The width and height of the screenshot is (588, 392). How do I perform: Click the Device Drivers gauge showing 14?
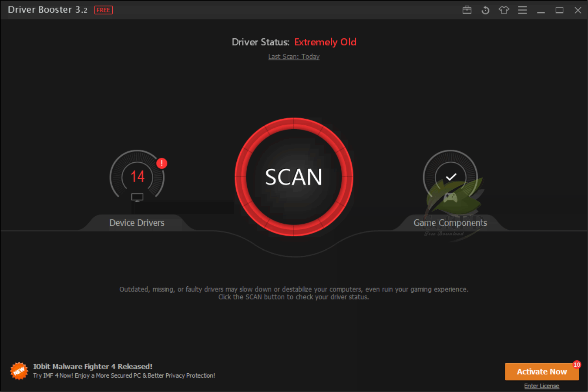point(137,176)
